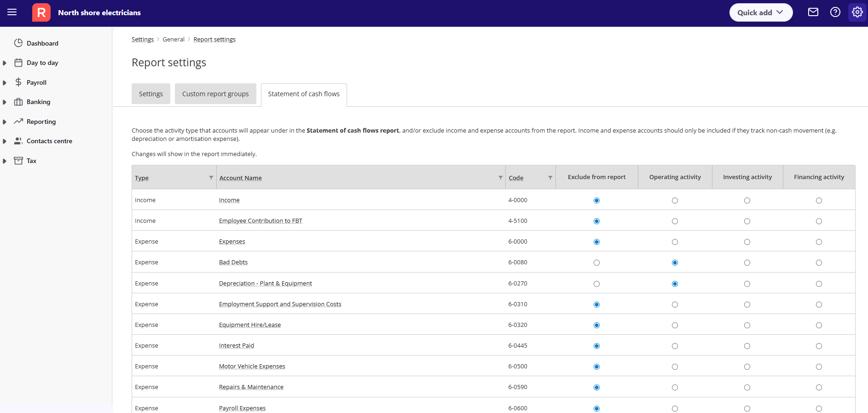The height and width of the screenshot is (413, 868).
Task: Click the Reporting trend line icon
Action: 18,121
